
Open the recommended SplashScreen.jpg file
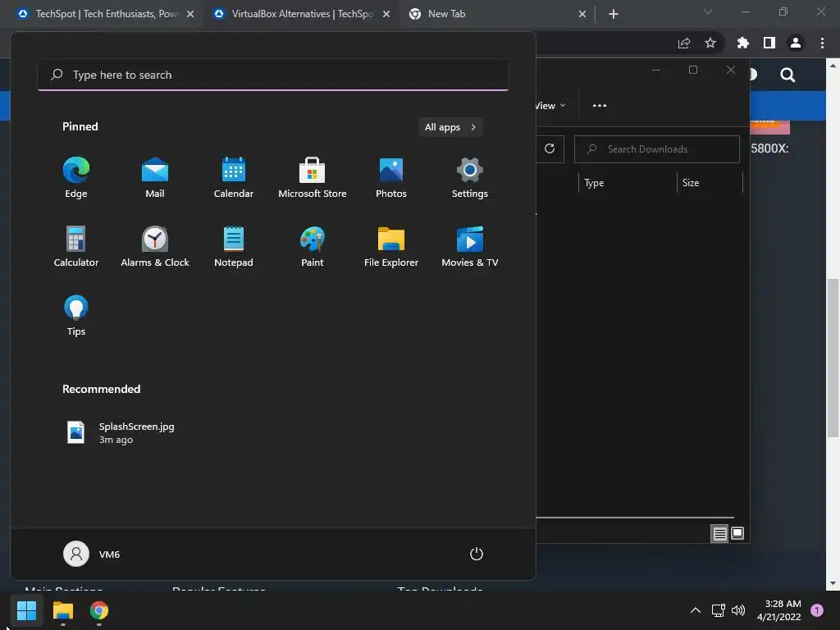pos(121,433)
